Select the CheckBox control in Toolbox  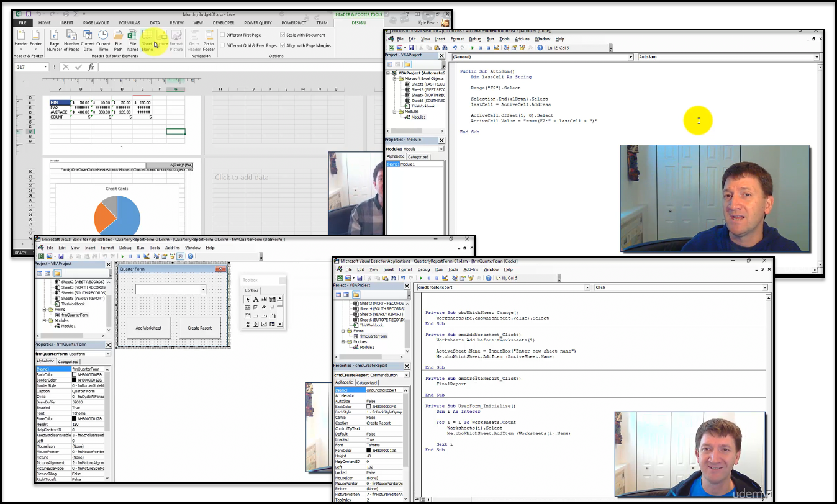(256, 307)
